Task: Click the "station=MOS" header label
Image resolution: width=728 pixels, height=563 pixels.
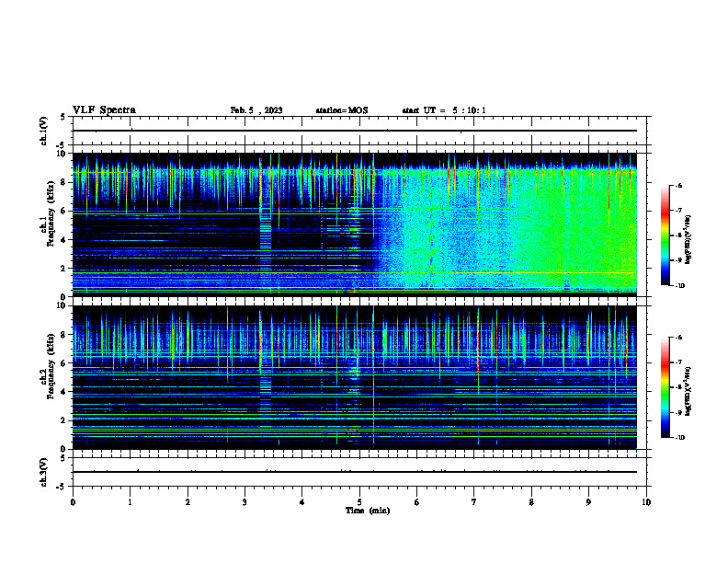Action: [x=342, y=110]
